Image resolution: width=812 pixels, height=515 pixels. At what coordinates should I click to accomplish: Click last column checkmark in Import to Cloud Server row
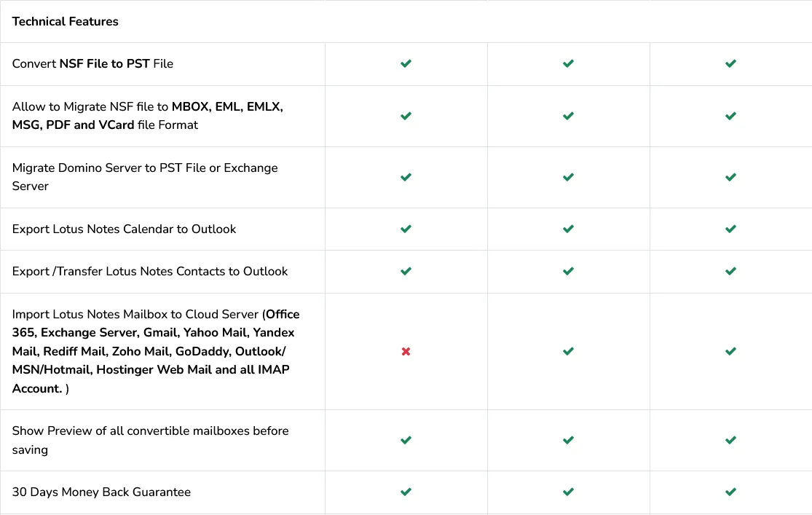pos(730,352)
